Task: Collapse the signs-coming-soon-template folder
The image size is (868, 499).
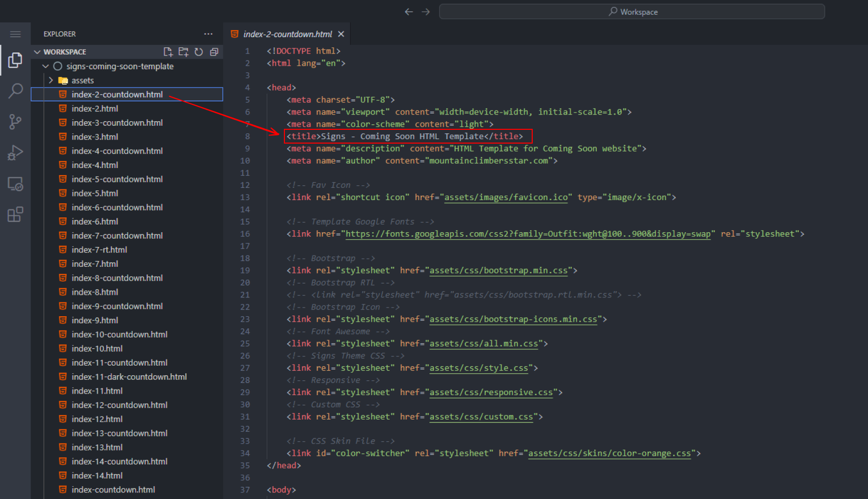Action: [46, 66]
